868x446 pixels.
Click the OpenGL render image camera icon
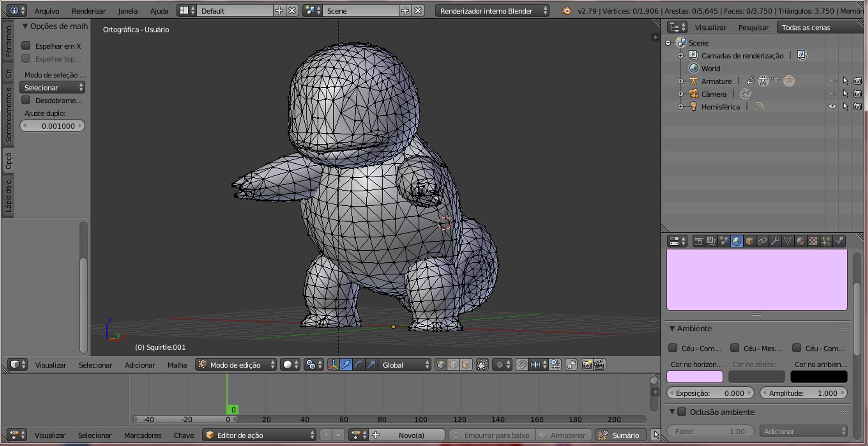(x=587, y=365)
